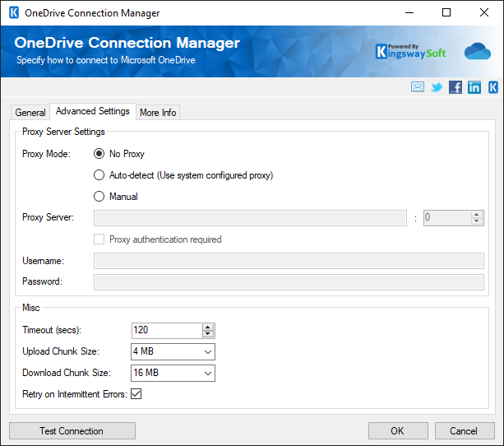Screen dimensions: 504x446
Task: Increase Timeout value with up arrow
Action: point(208,328)
